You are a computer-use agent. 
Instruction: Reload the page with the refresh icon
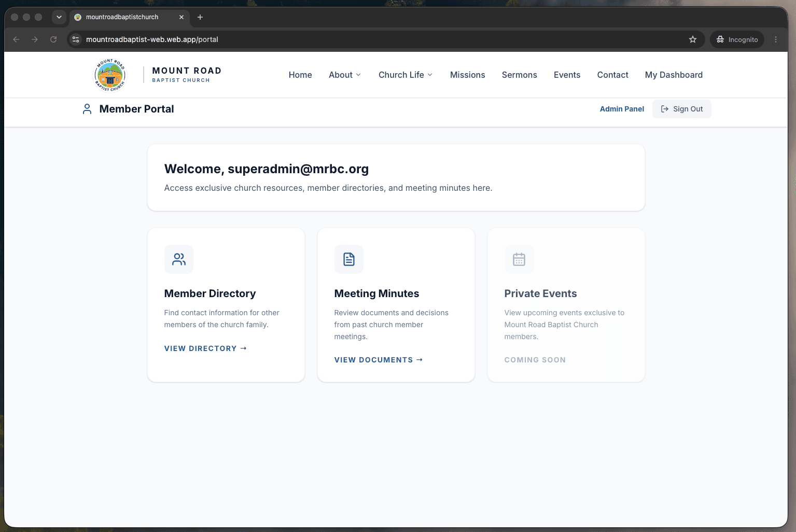pos(53,39)
